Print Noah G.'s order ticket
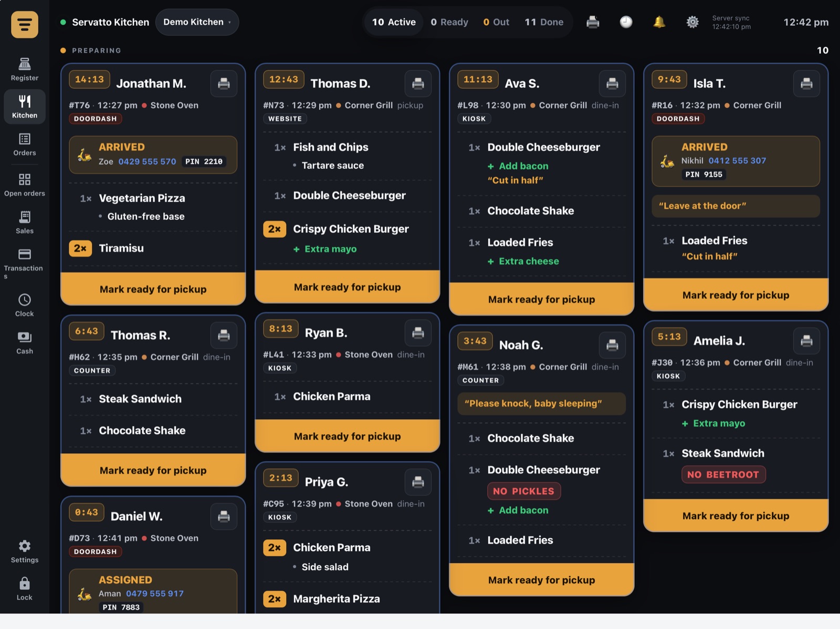The image size is (840, 629). pos(612,345)
